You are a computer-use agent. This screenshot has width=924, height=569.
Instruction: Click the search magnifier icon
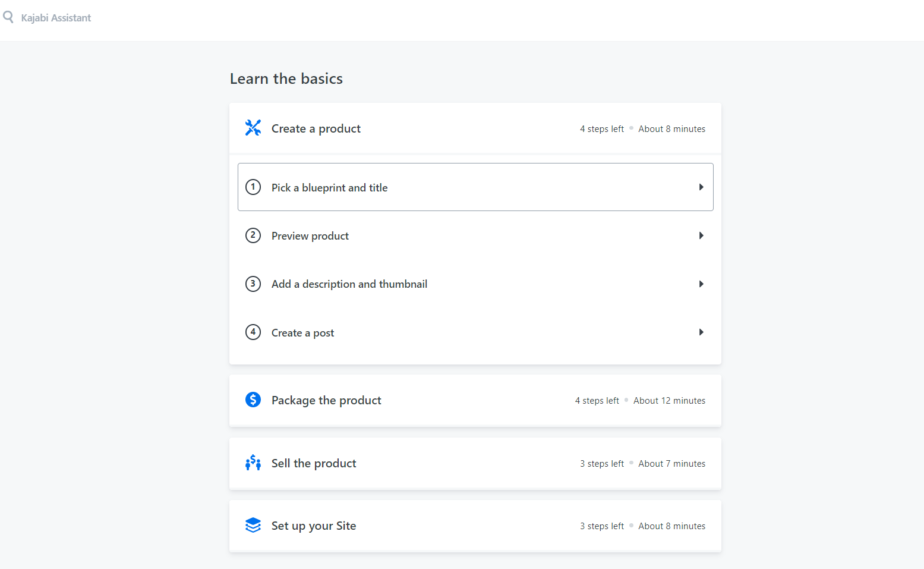(8, 17)
